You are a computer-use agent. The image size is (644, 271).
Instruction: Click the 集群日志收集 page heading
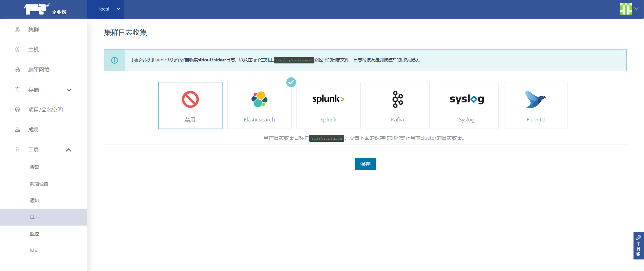tap(125, 33)
